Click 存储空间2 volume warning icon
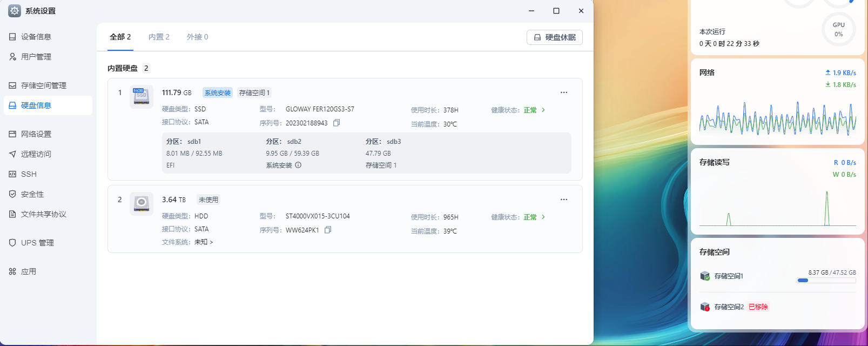 (705, 307)
